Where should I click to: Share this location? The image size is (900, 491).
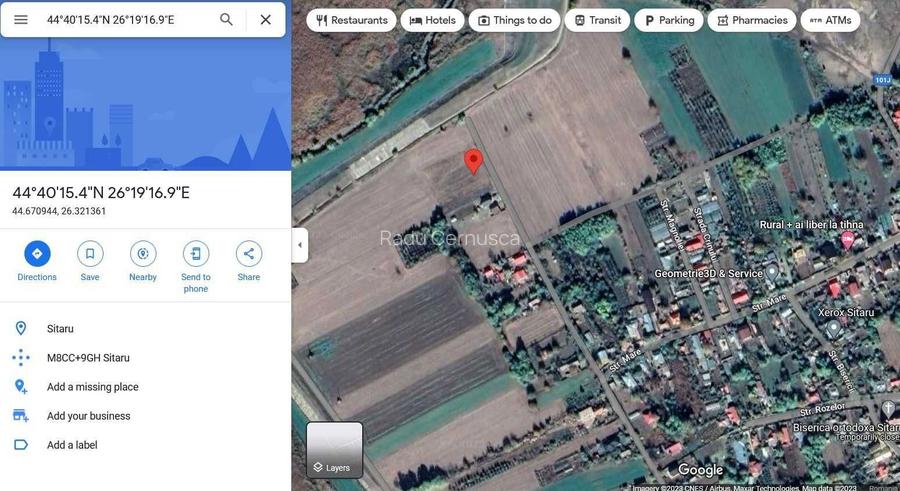tap(249, 254)
